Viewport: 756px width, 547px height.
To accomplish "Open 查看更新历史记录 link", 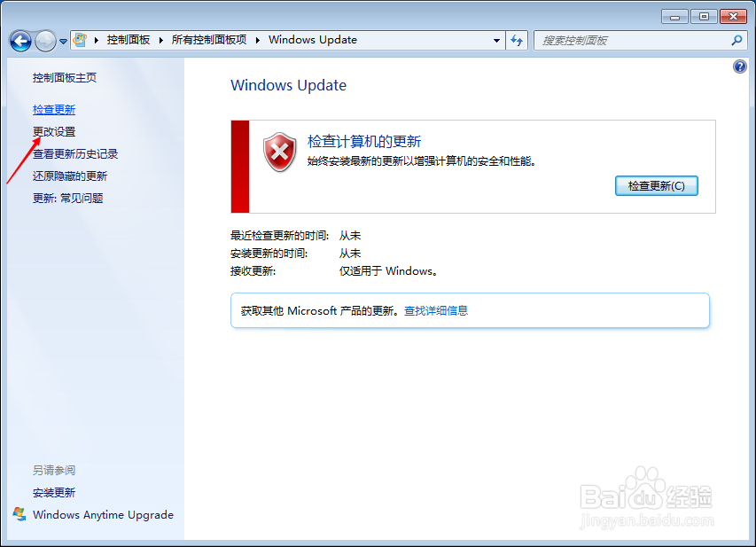I will [x=75, y=154].
